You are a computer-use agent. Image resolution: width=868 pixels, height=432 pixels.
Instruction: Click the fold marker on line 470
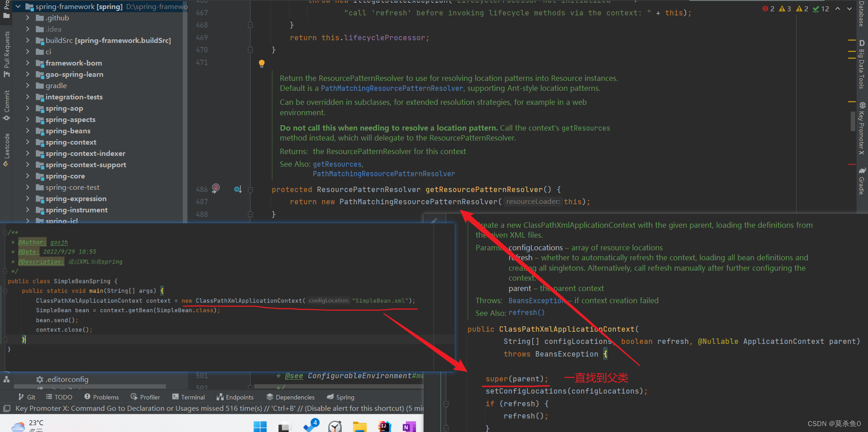pos(250,50)
